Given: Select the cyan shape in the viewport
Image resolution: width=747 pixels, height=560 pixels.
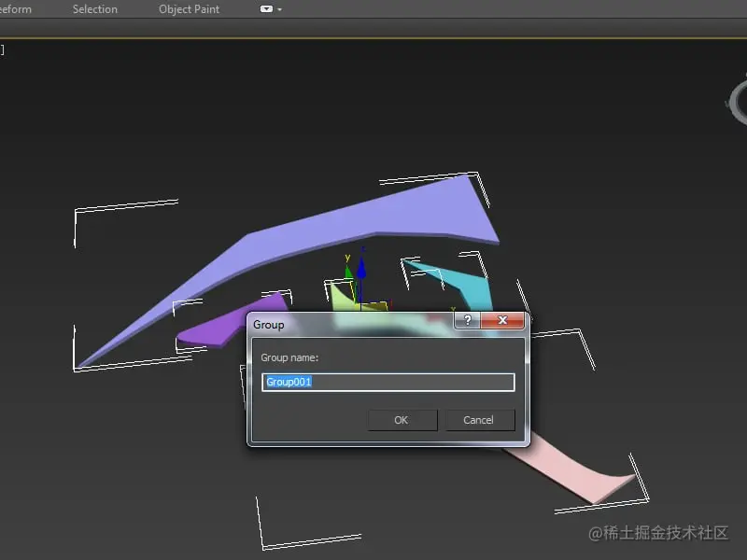Looking at the screenshot, I should 470,286.
